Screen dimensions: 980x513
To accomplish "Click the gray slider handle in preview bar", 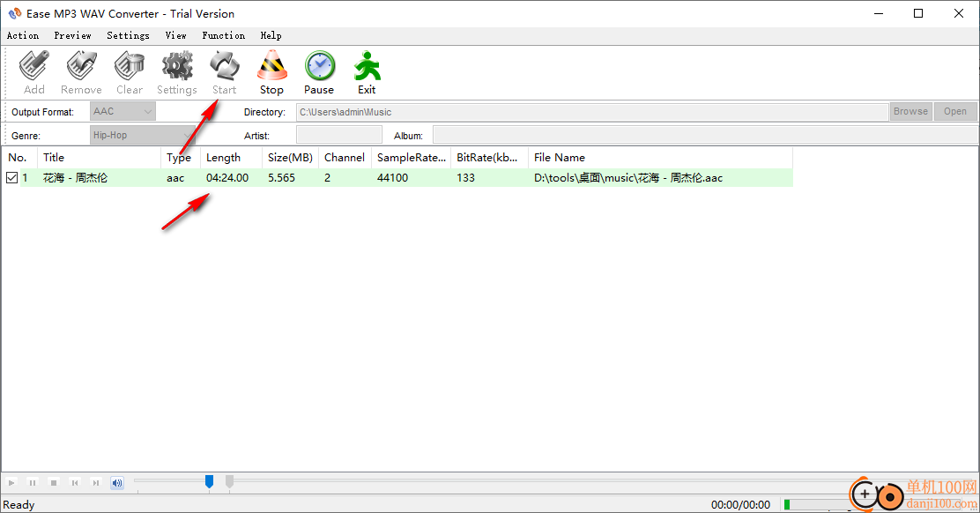I will [229, 482].
